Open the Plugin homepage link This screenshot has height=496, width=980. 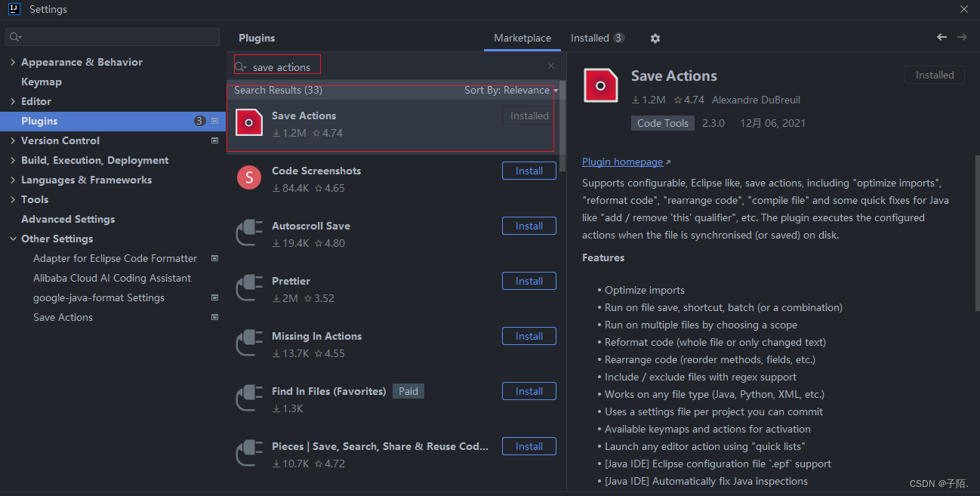[622, 162]
